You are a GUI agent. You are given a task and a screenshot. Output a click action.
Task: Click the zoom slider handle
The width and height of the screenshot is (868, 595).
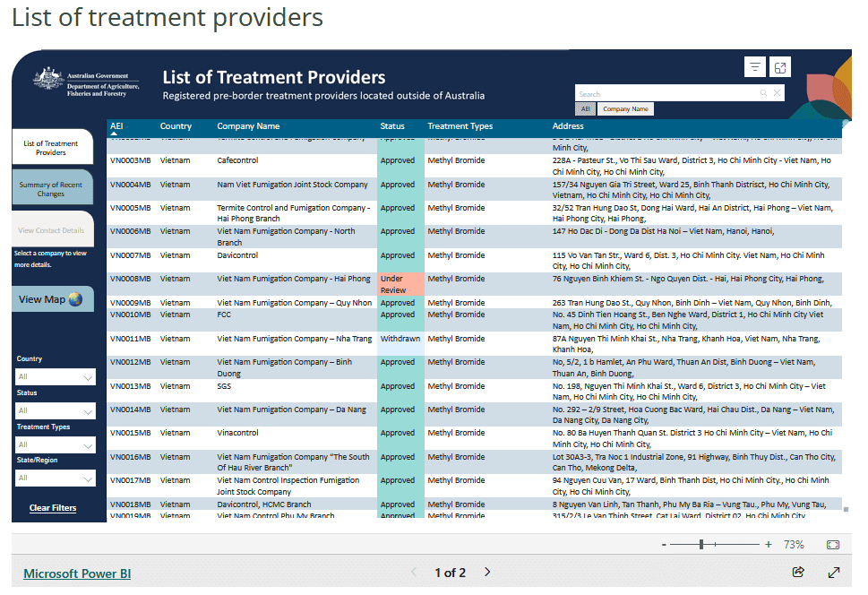tap(701, 545)
